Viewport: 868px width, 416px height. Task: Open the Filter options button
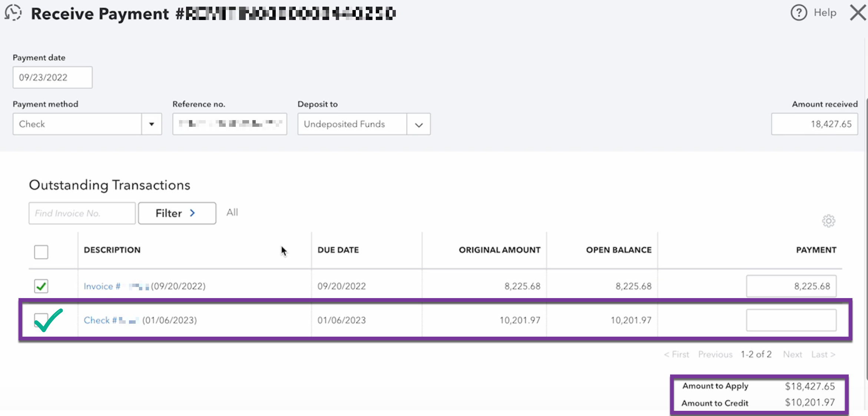coord(177,213)
